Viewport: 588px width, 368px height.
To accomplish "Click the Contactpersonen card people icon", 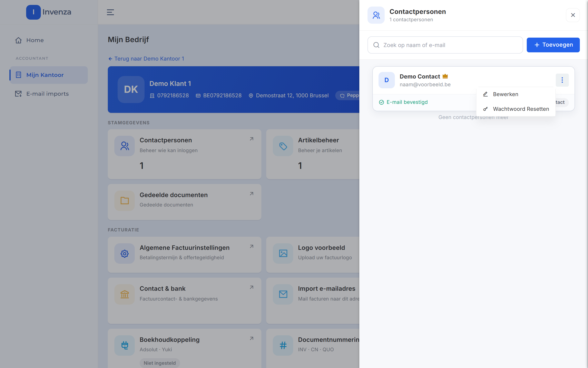I will [125, 146].
